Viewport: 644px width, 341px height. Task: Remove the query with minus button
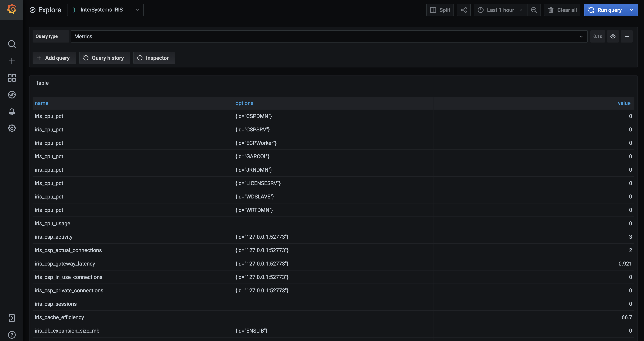point(627,36)
